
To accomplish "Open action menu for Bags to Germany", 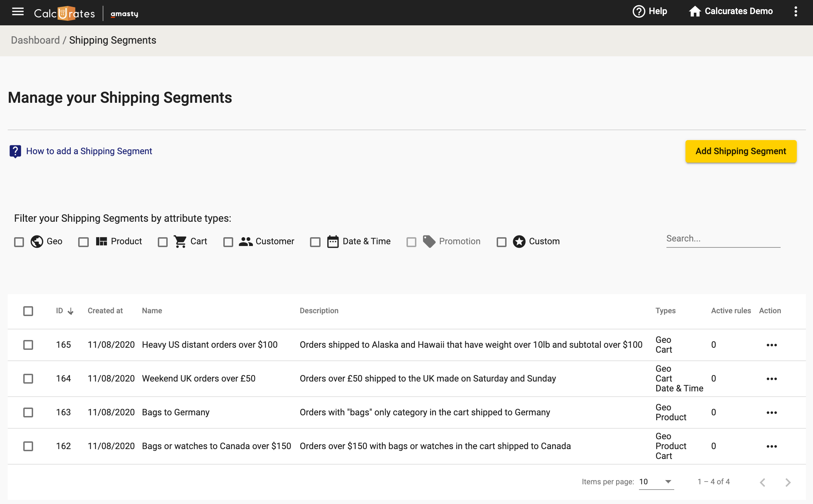I will pos(771,412).
